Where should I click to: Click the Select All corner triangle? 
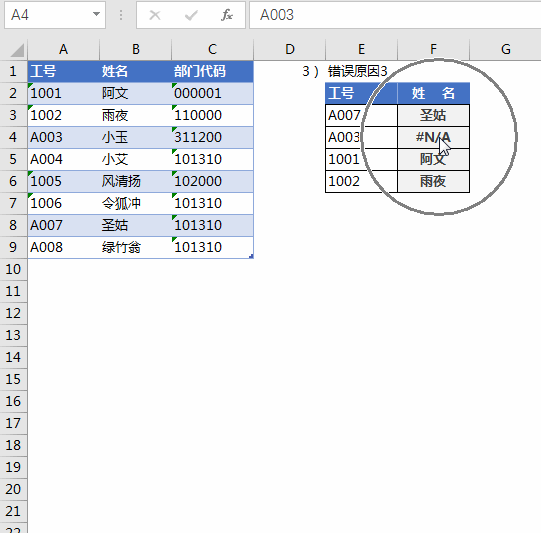(x=17, y=50)
